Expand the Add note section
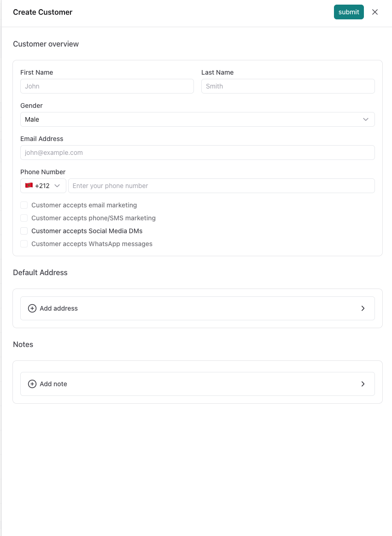The image size is (392, 536). [197, 384]
